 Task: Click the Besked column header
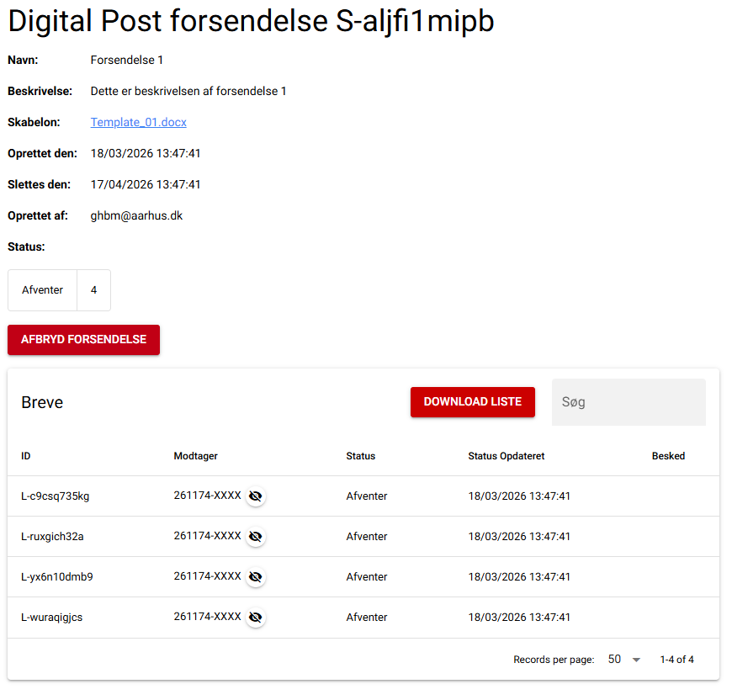(x=668, y=456)
